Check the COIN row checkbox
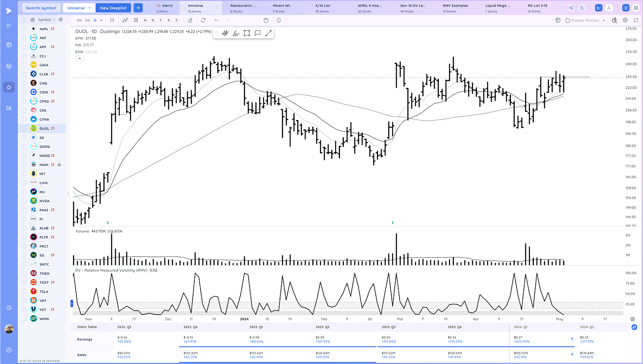The width and height of the screenshot is (643, 364). (x=24, y=92)
